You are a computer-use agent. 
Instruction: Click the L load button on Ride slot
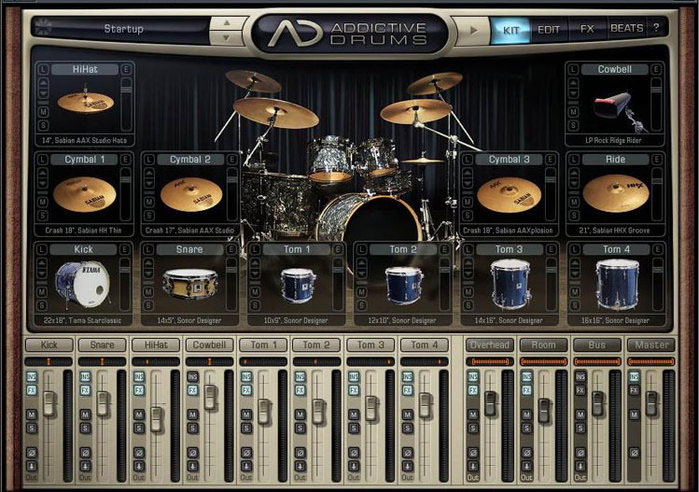[574, 160]
